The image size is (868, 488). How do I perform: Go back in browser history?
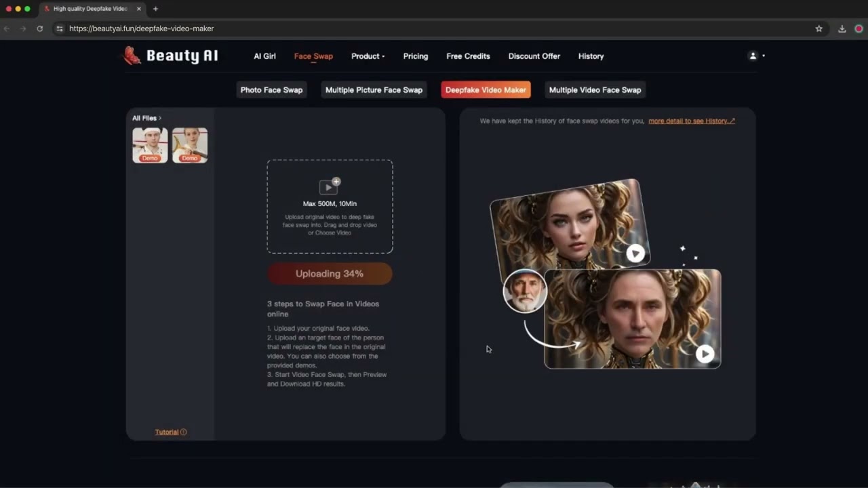7,28
